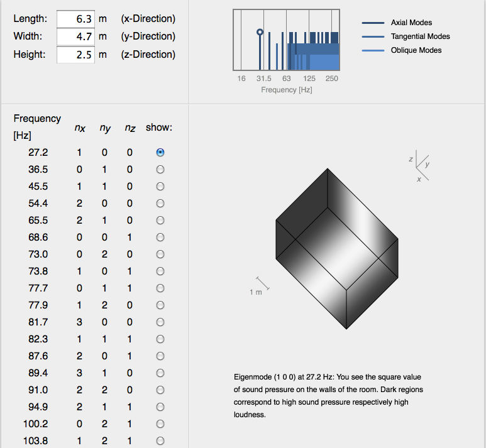The width and height of the screenshot is (486, 448).
Task: Select radio button for 54.4 Hz mode
Action: pos(160,203)
